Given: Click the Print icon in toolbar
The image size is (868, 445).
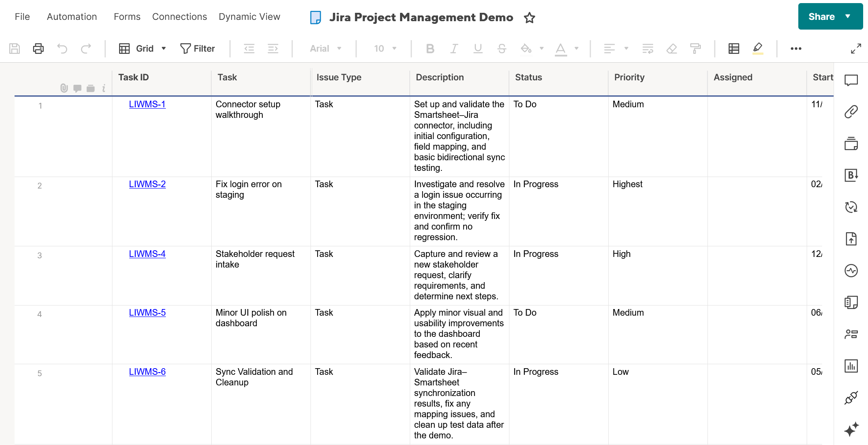Looking at the screenshot, I should [38, 49].
